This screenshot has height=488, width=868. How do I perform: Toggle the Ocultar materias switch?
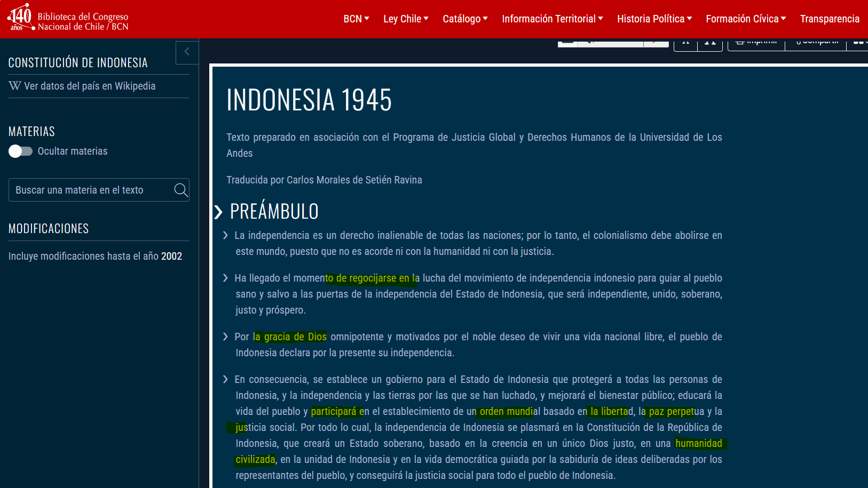[x=20, y=151]
